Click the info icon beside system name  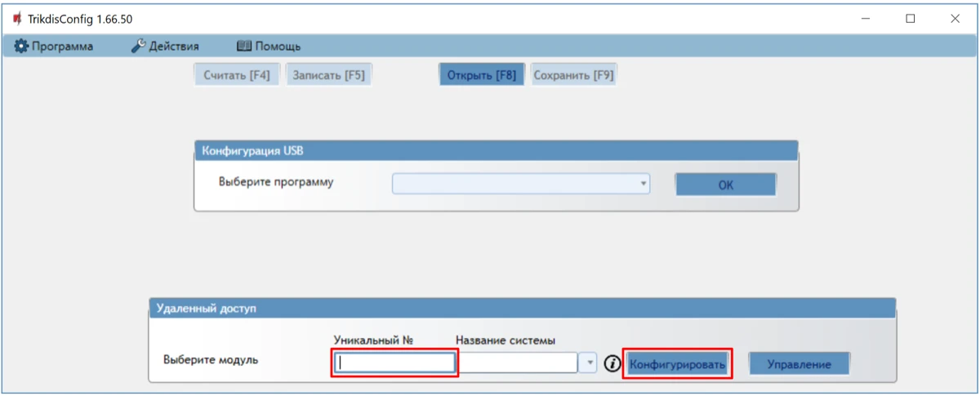pyautogui.click(x=612, y=364)
